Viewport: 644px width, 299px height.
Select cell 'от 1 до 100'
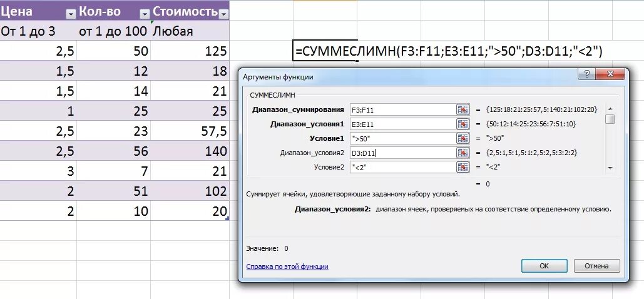point(113,31)
